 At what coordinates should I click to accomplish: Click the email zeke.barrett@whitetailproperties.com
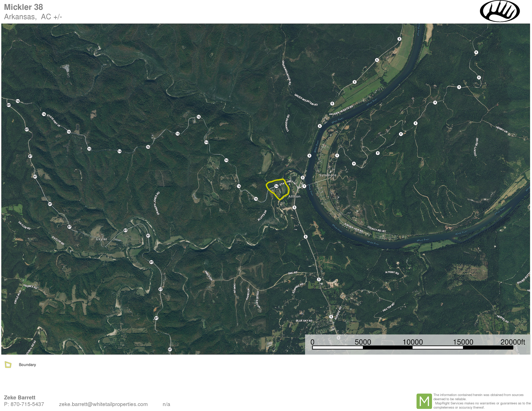[x=103, y=404]
